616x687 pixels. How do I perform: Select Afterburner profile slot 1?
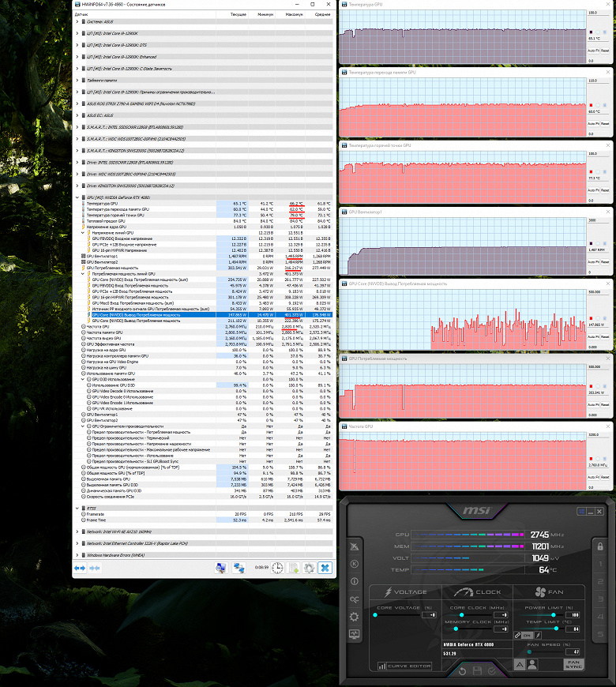600,564
